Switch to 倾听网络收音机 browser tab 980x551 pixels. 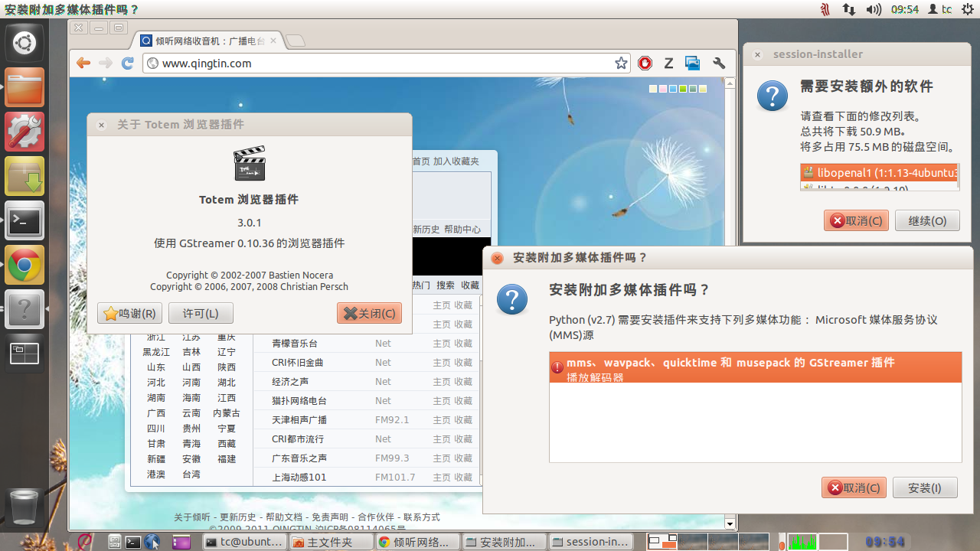[x=208, y=41]
